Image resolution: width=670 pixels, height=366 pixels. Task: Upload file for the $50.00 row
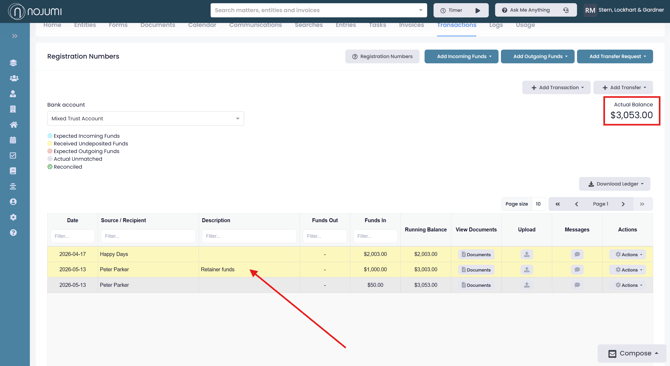[526, 285]
